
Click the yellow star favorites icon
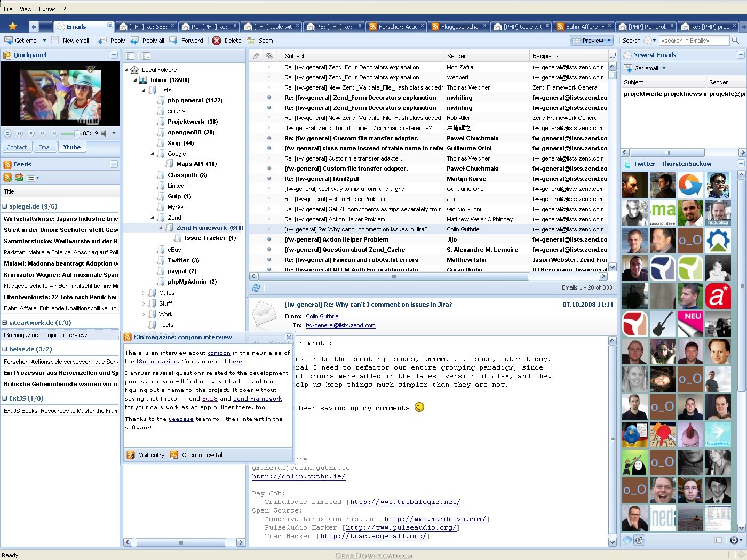(x=13, y=26)
